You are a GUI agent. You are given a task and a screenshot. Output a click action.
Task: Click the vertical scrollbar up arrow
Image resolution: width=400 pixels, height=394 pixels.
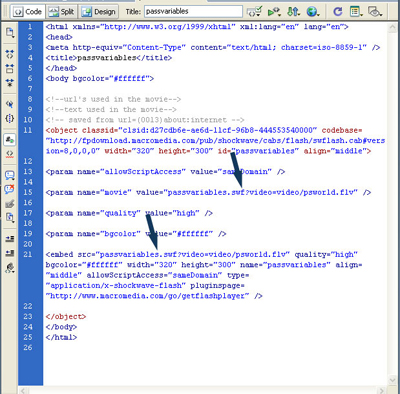click(393, 28)
